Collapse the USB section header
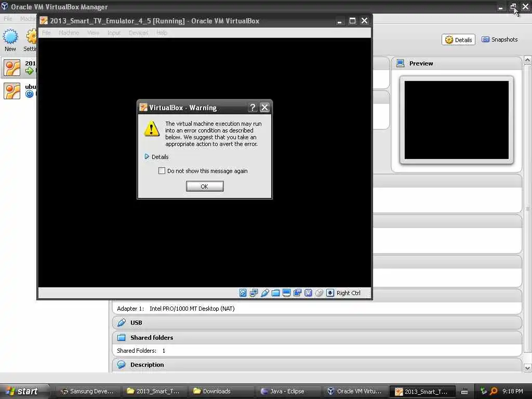Image resolution: width=532 pixels, height=399 pixels. click(x=317, y=323)
